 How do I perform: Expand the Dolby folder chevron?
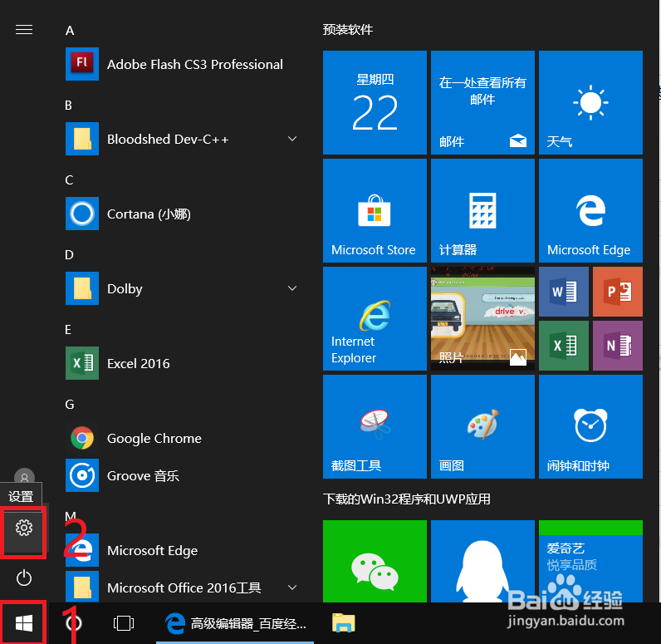292,288
